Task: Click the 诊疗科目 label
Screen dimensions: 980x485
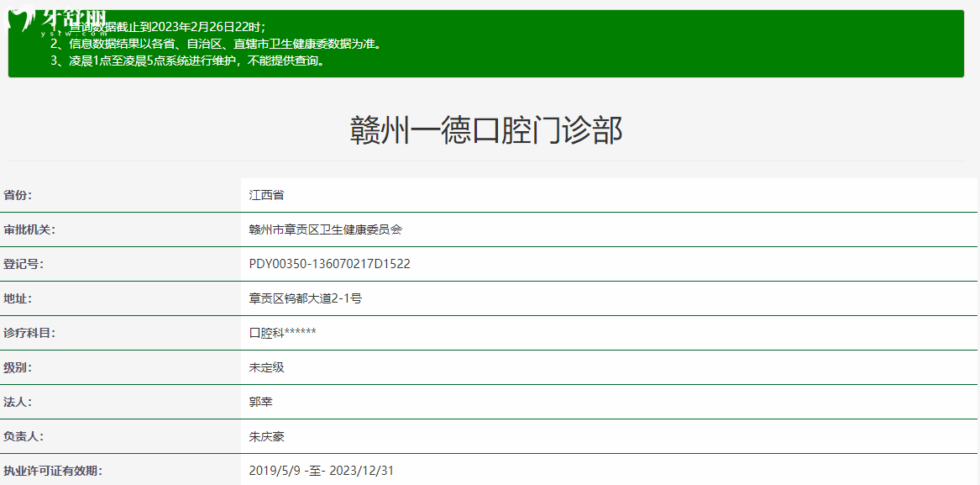Action: pyautogui.click(x=29, y=333)
